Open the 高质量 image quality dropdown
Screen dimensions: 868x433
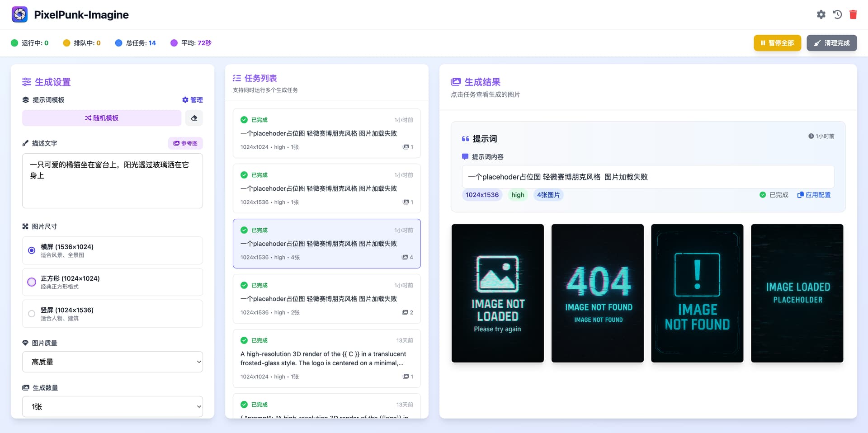pos(113,362)
